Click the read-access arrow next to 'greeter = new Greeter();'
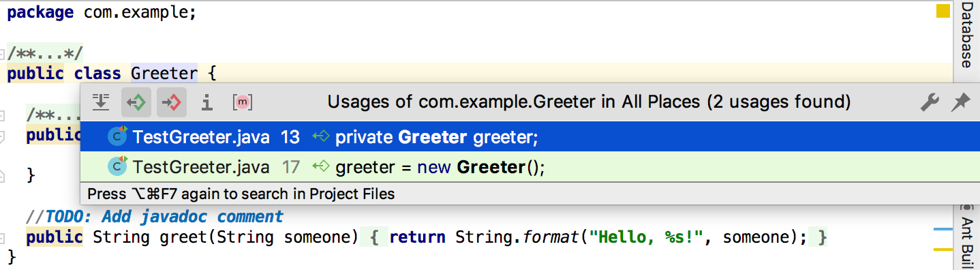Image resolution: width=980 pixels, height=270 pixels. [x=320, y=166]
